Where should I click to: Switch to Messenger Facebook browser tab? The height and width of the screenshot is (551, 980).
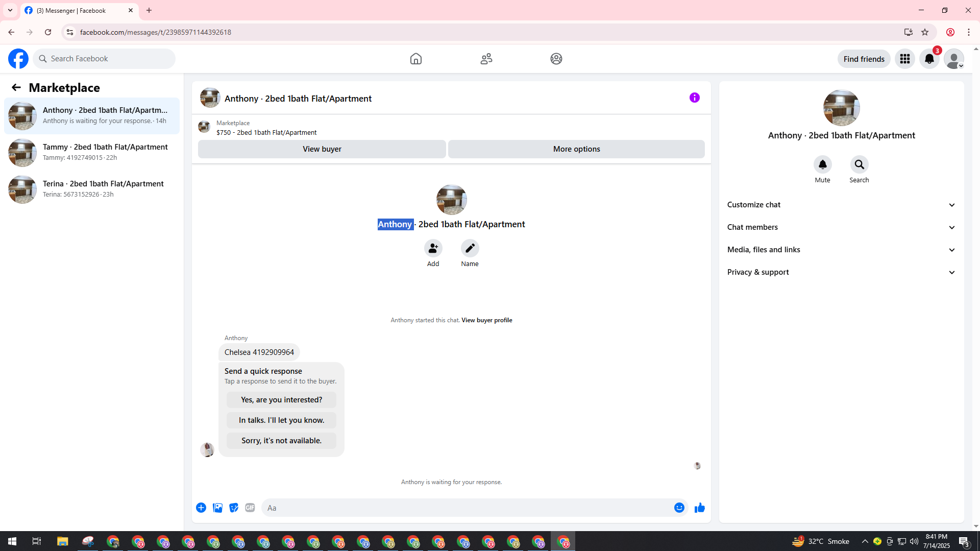(80, 10)
